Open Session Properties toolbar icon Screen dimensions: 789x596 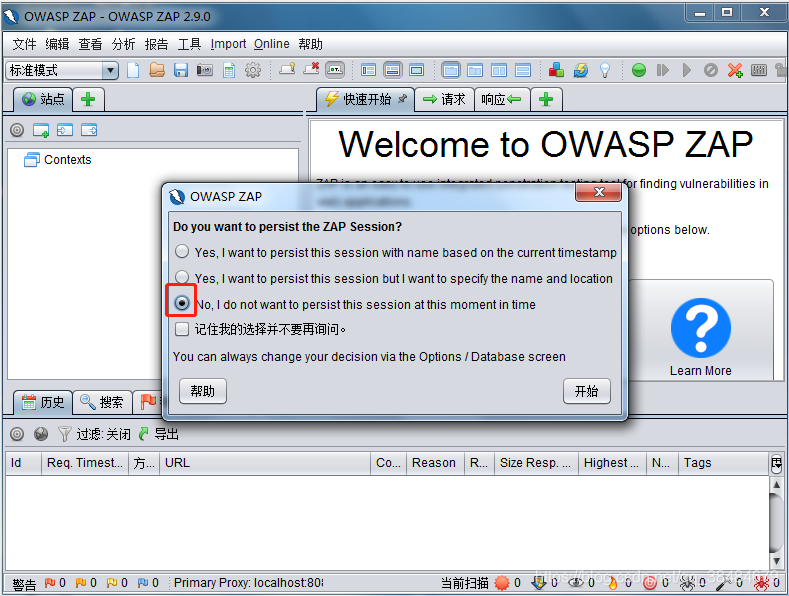pos(229,70)
